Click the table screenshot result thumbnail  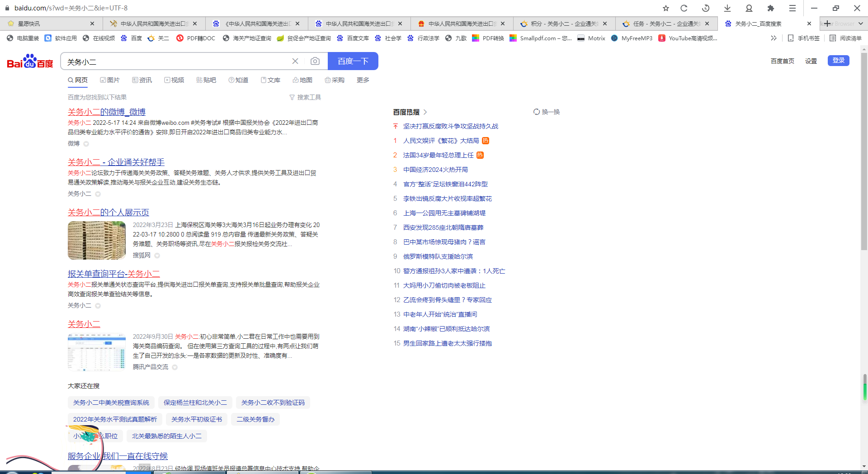pyautogui.click(x=97, y=352)
